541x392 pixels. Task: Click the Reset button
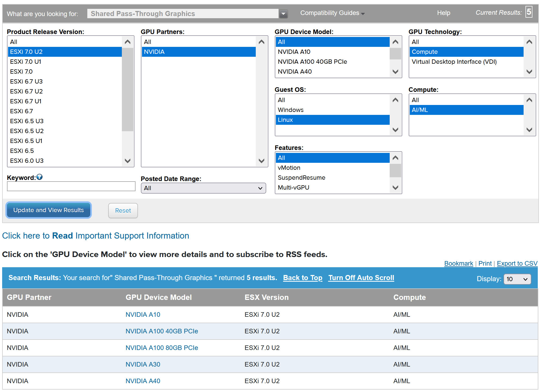pyautogui.click(x=123, y=210)
